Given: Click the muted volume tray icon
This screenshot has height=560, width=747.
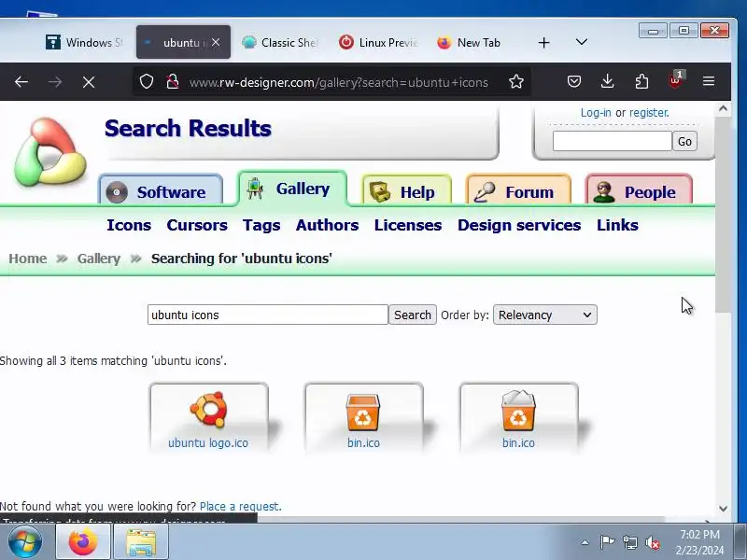Looking at the screenshot, I should 653,542.
